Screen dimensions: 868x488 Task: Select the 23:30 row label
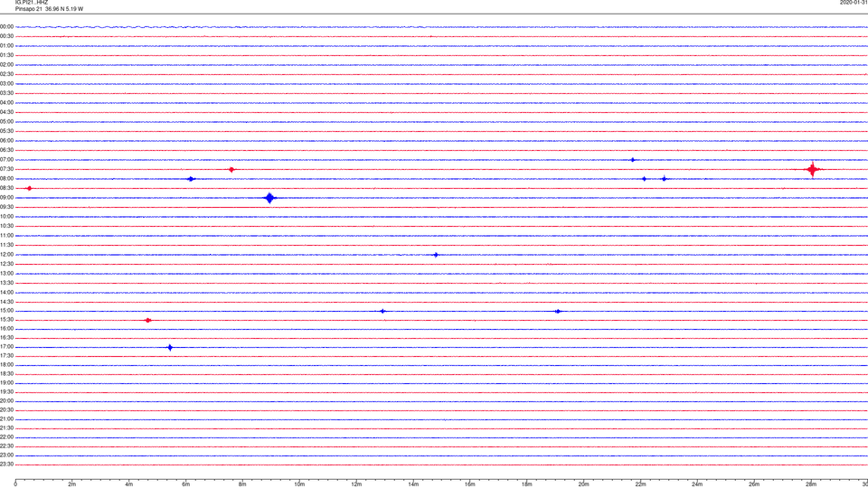point(6,465)
